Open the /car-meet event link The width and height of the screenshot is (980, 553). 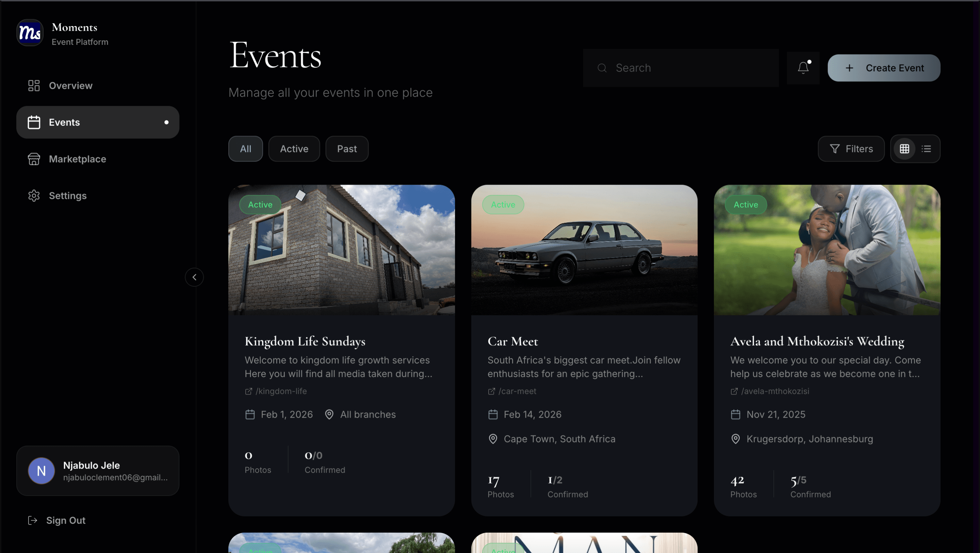tap(512, 391)
